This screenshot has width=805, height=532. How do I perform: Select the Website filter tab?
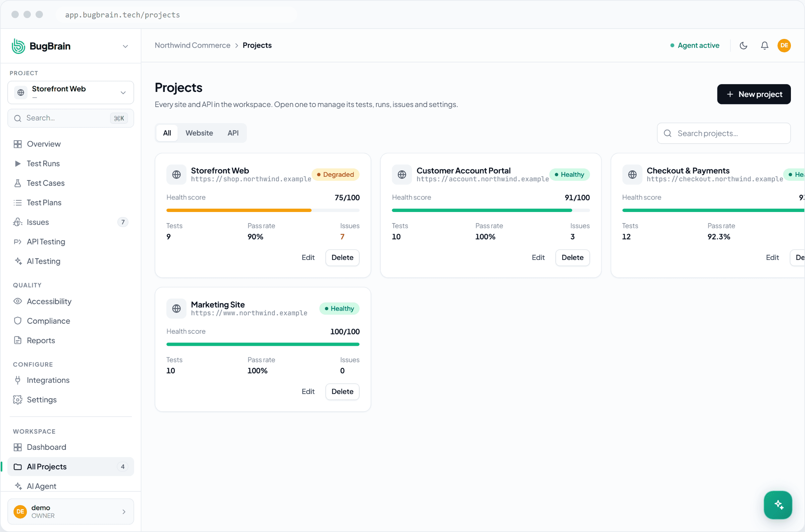199,133
